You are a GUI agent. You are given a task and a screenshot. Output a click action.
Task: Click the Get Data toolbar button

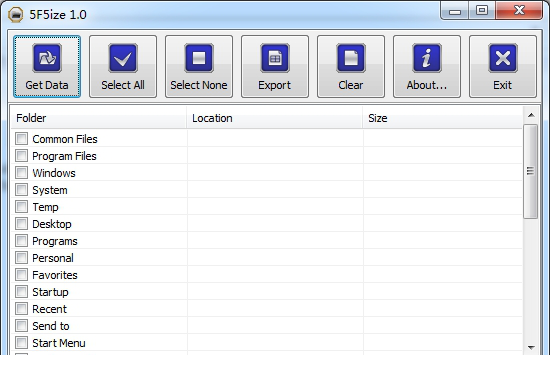pos(47,66)
